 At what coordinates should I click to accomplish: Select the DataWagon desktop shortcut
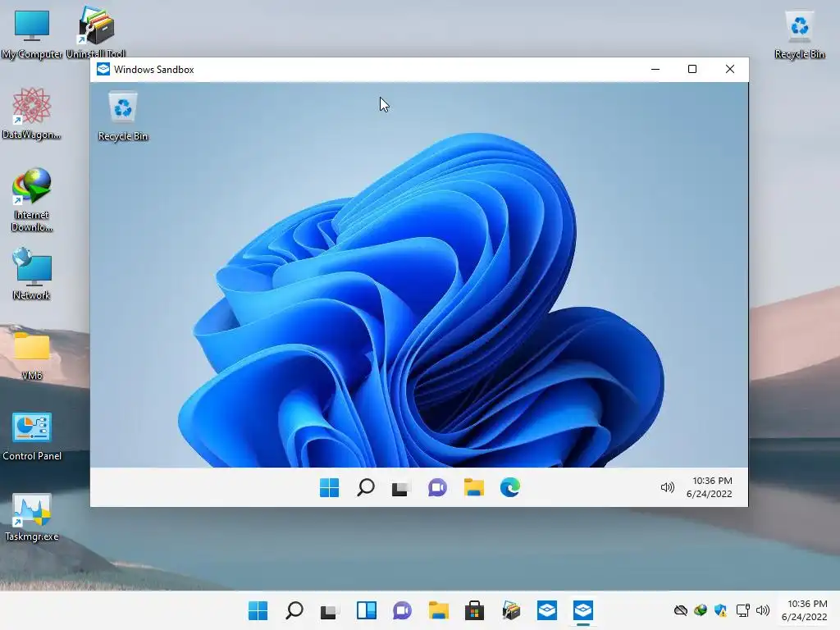[x=32, y=113]
